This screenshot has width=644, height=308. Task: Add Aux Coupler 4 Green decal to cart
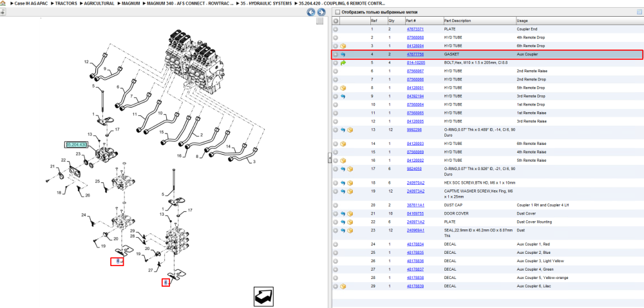(336, 269)
